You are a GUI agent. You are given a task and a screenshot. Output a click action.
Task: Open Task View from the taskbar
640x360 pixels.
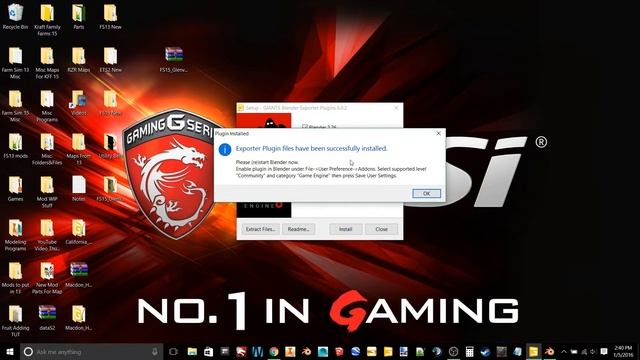[x=173, y=352]
